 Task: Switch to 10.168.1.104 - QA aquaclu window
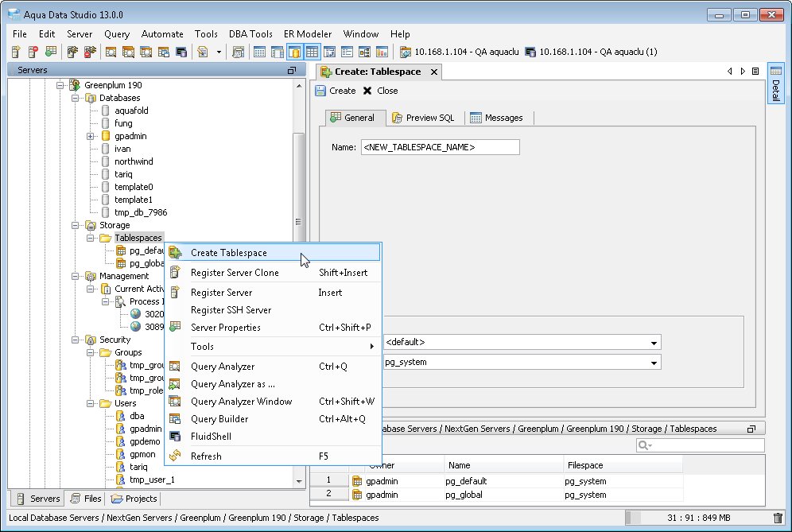point(459,52)
